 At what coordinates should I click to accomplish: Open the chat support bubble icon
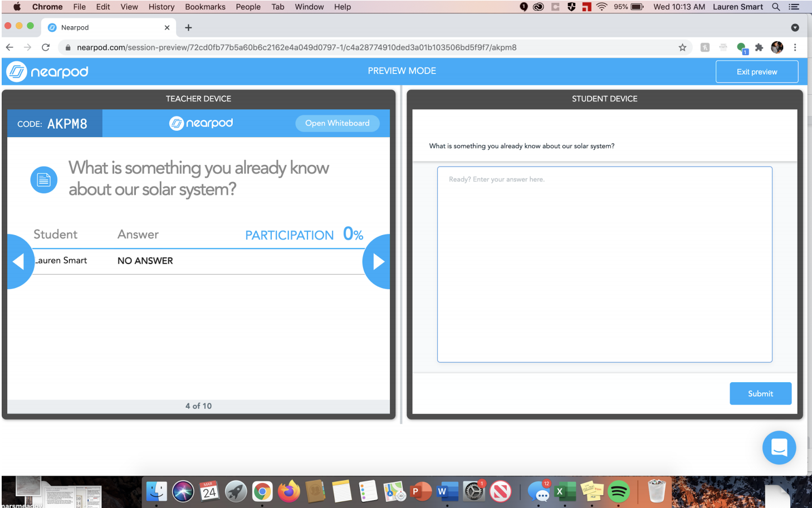coord(779,447)
